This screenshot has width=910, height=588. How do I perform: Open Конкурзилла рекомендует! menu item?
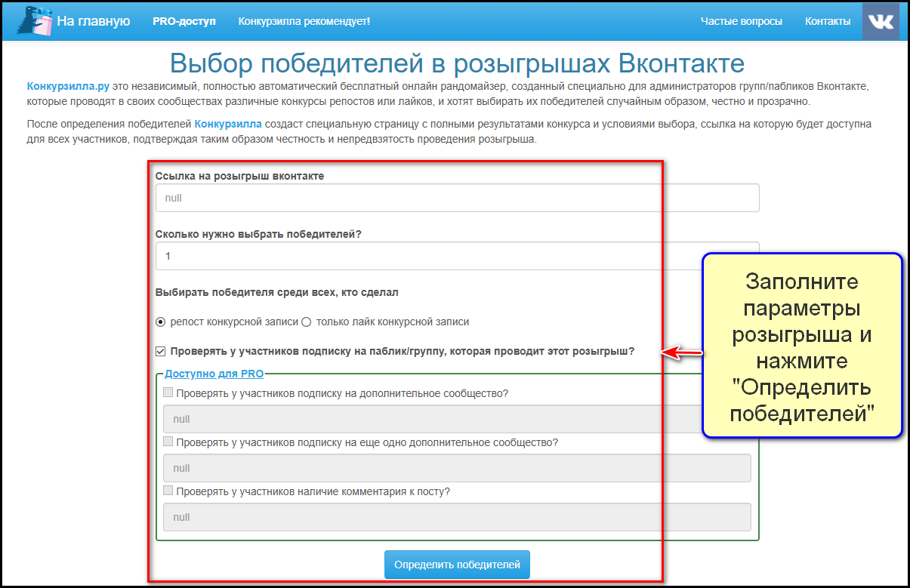(304, 21)
